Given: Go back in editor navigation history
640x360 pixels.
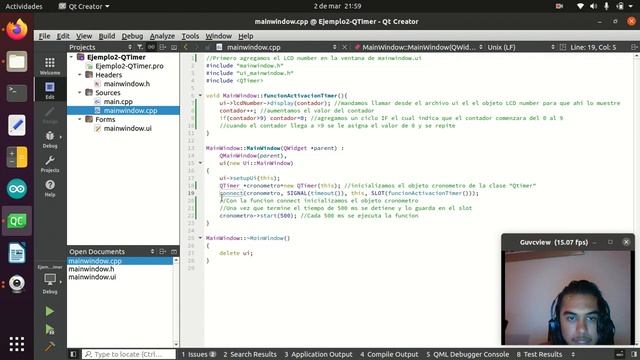Looking at the screenshot, I should (186, 47).
